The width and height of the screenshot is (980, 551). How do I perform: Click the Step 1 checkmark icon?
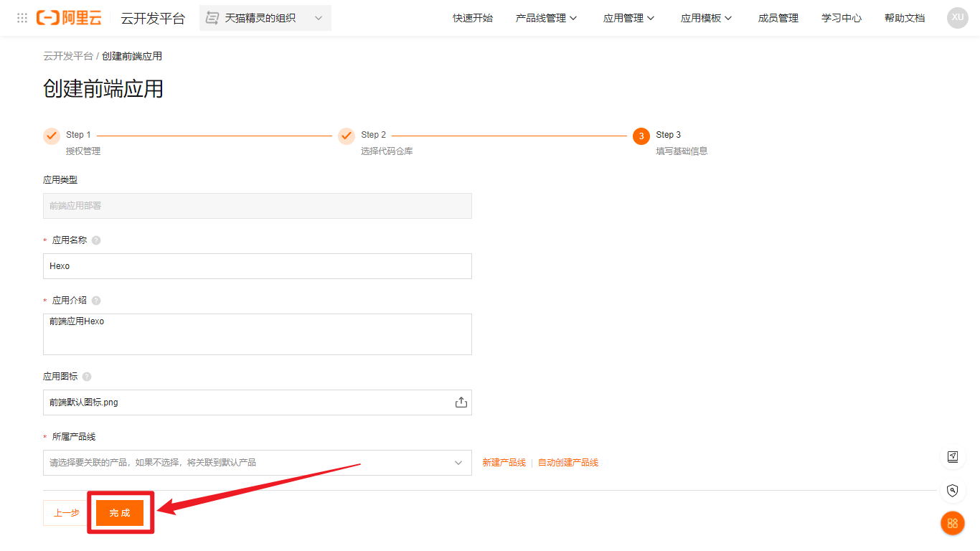tap(52, 136)
